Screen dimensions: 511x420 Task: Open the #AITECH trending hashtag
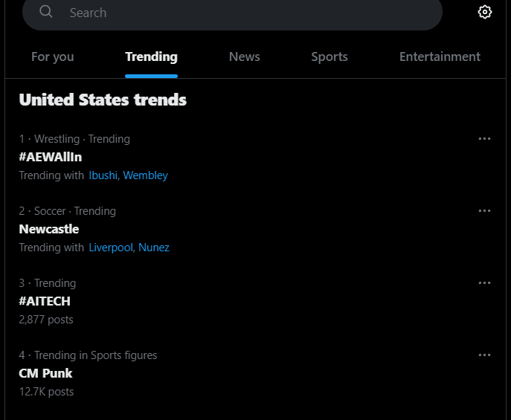point(45,302)
